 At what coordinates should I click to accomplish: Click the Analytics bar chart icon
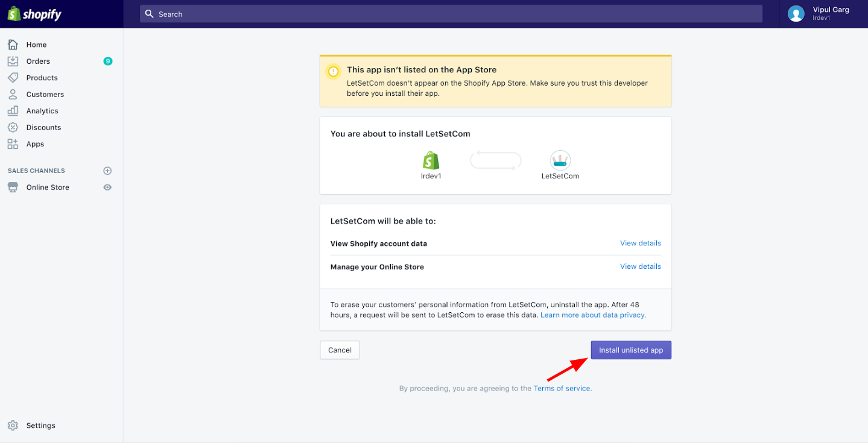13,111
